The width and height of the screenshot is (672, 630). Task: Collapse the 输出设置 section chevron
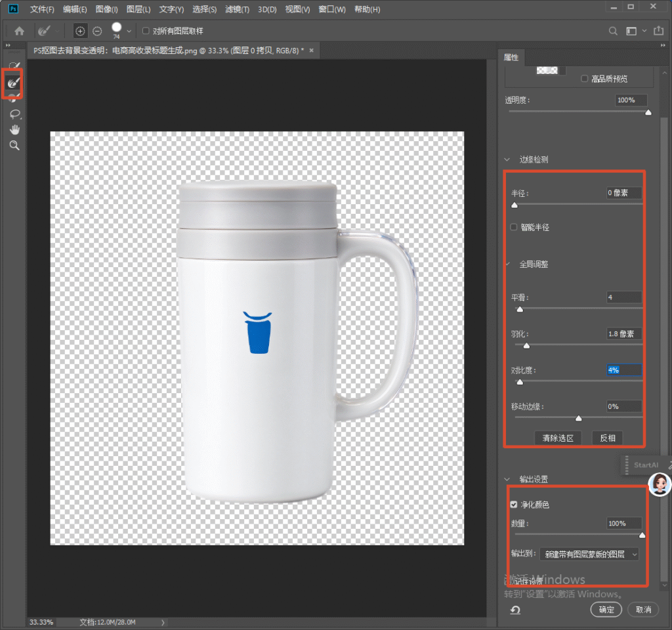[507, 479]
